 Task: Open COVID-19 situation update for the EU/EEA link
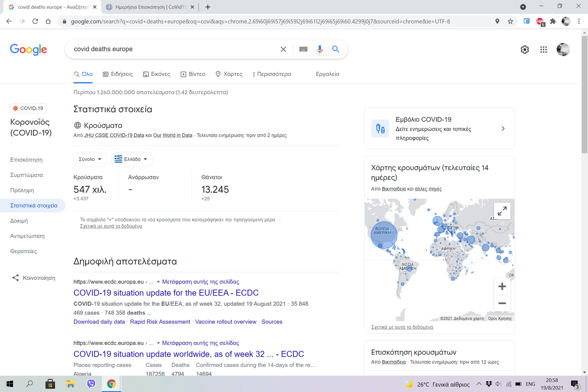click(166, 293)
